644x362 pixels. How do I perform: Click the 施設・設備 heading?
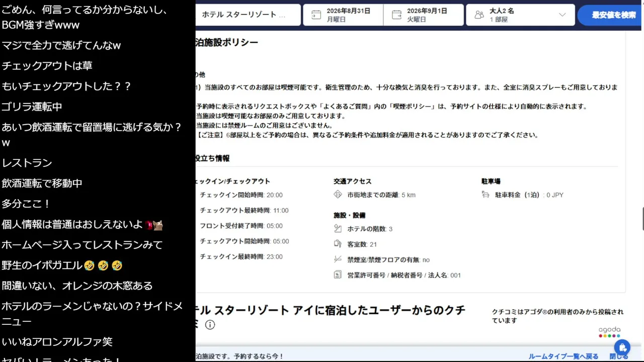pyautogui.click(x=349, y=215)
